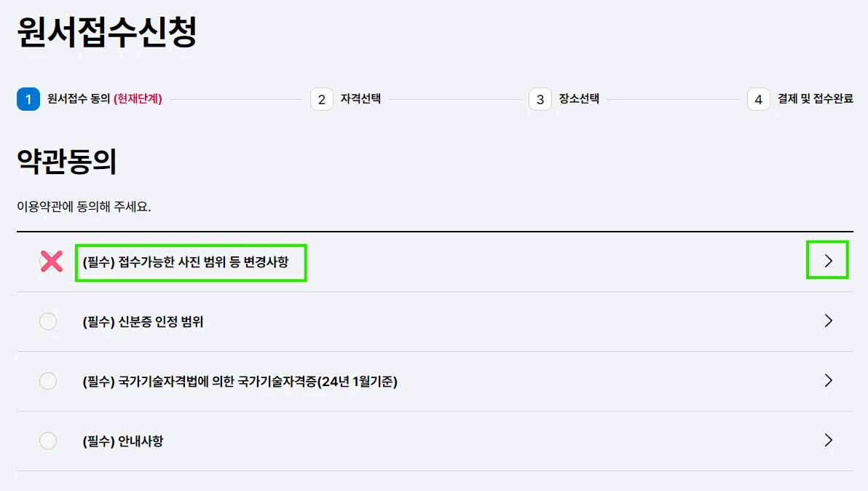Click the step 2 number badge
This screenshot has height=491, width=868.
pyautogui.click(x=322, y=100)
